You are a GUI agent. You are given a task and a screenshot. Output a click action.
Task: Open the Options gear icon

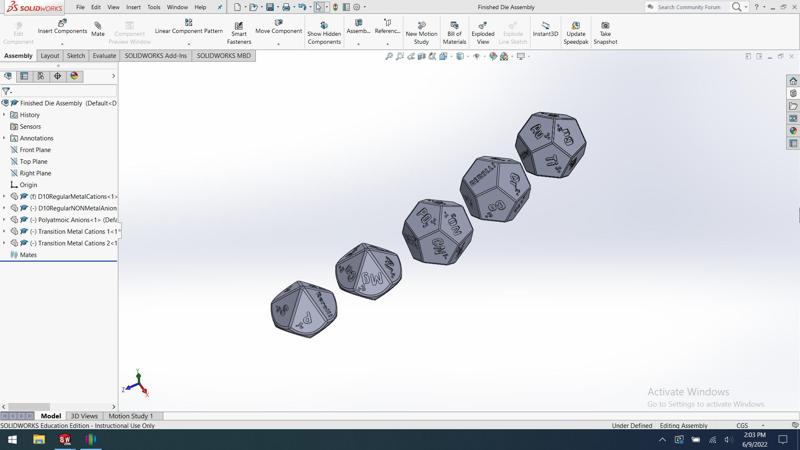(x=357, y=7)
